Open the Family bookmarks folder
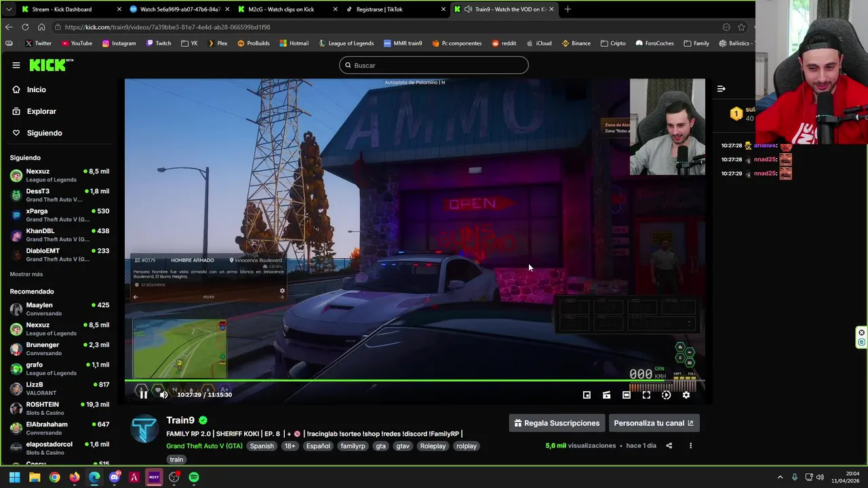868x488 pixels. (x=696, y=43)
